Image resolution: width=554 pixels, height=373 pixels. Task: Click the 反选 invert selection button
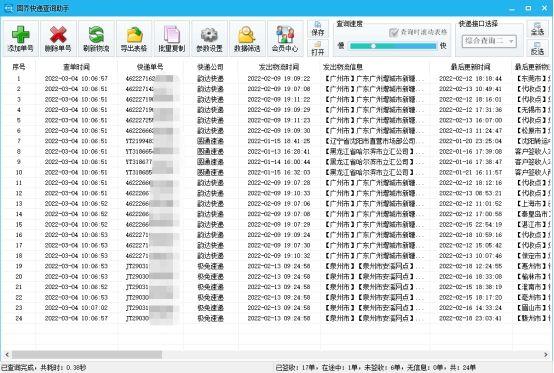[x=537, y=48]
